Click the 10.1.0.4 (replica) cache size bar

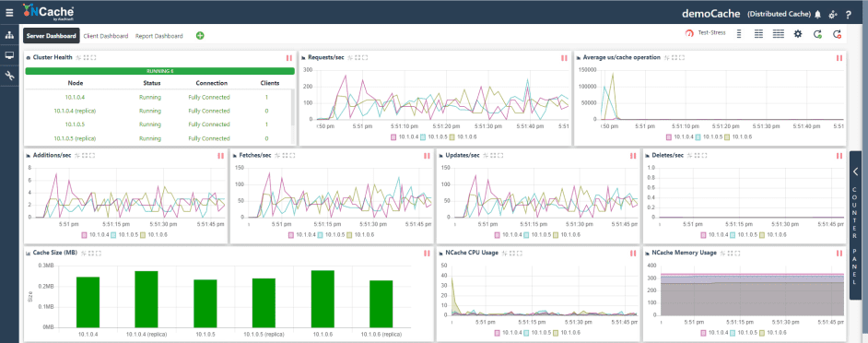[x=147, y=300]
